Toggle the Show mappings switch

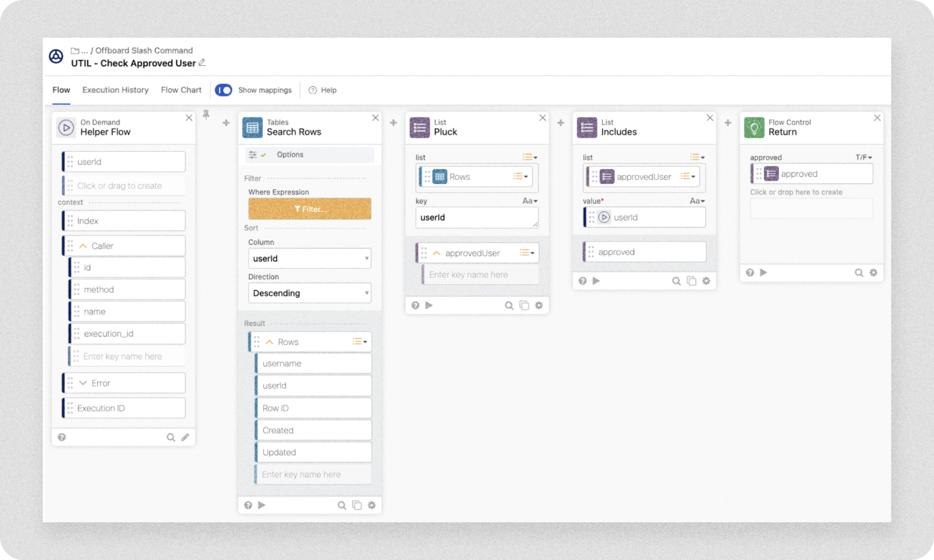click(x=224, y=90)
